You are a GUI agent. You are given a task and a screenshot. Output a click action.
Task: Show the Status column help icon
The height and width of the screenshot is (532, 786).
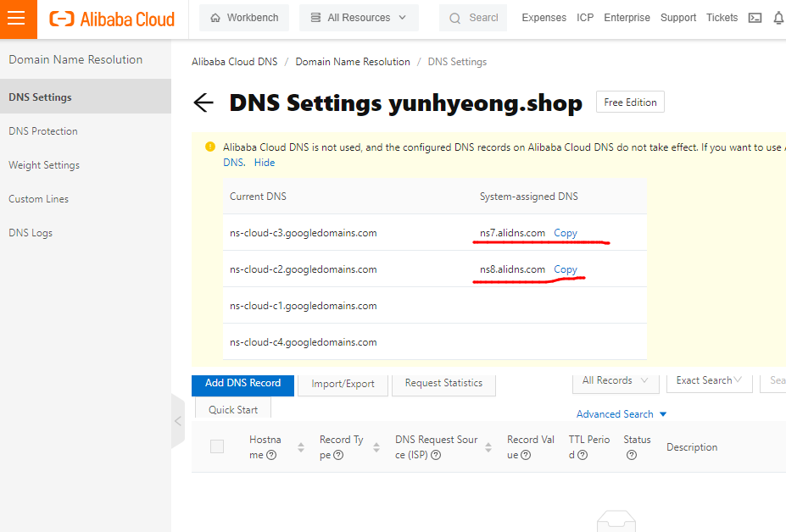[632, 455]
